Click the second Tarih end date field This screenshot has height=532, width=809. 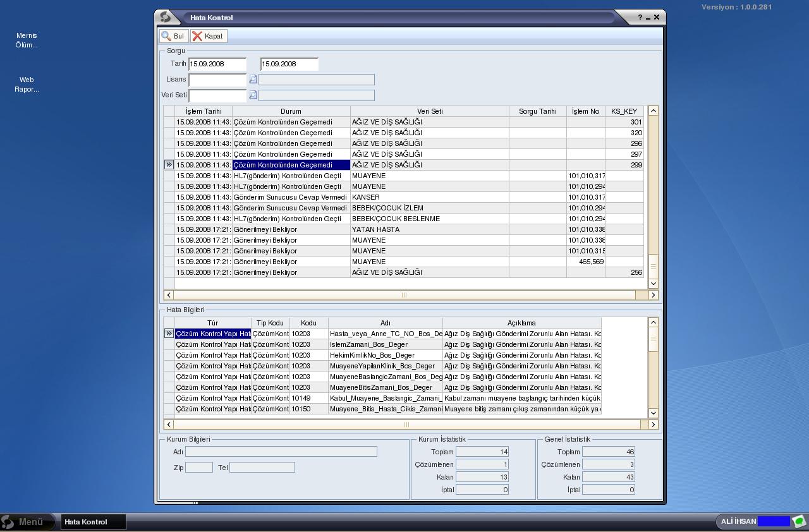[x=289, y=64]
